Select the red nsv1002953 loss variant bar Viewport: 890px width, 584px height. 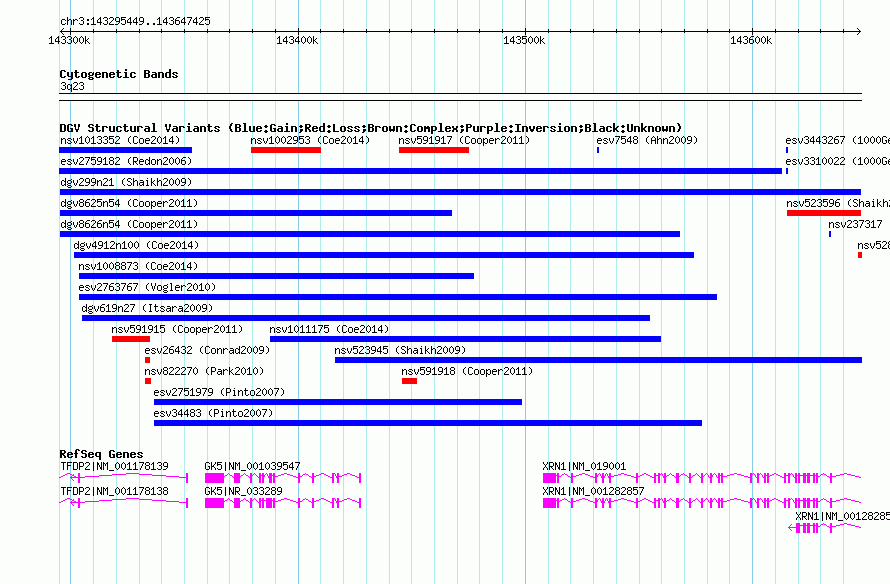tap(286, 150)
